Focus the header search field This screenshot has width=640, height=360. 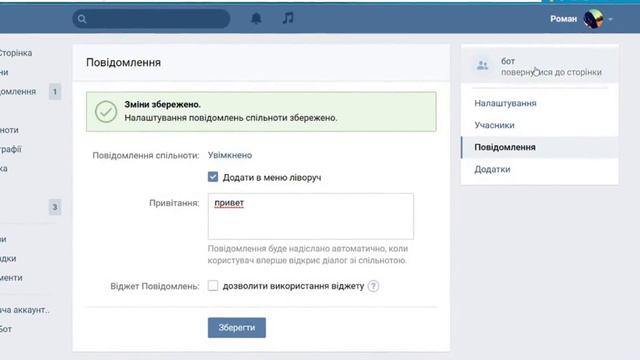[151, 19]
